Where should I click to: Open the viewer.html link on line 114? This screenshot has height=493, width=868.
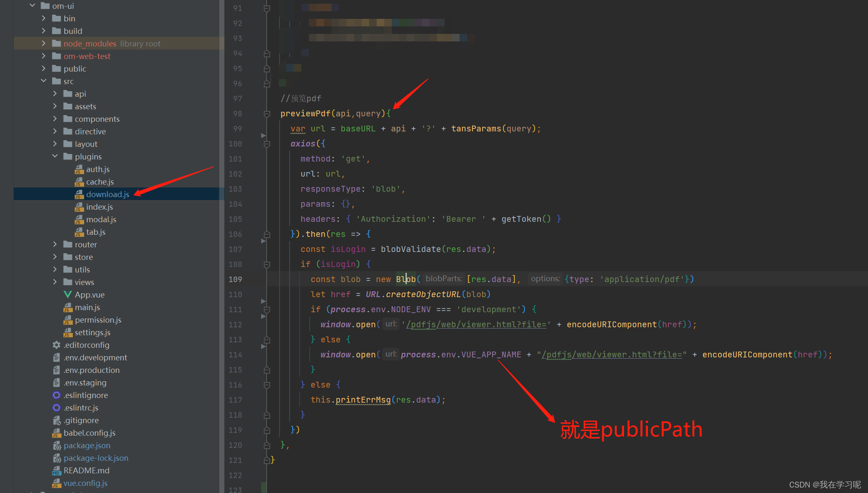612,354
